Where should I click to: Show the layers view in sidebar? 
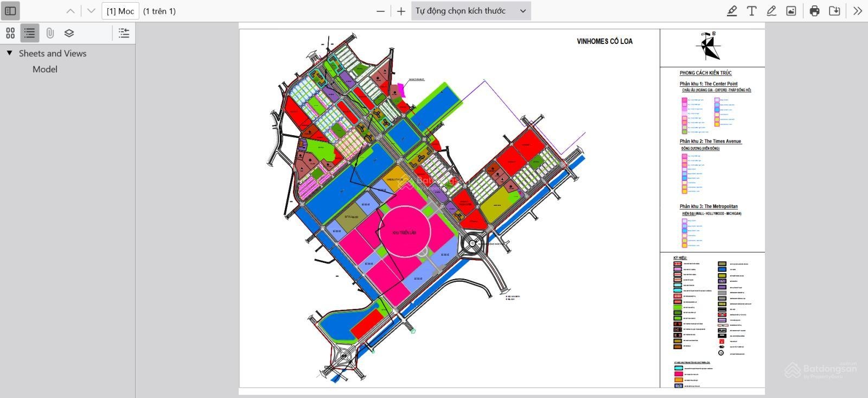pos(69,33)
